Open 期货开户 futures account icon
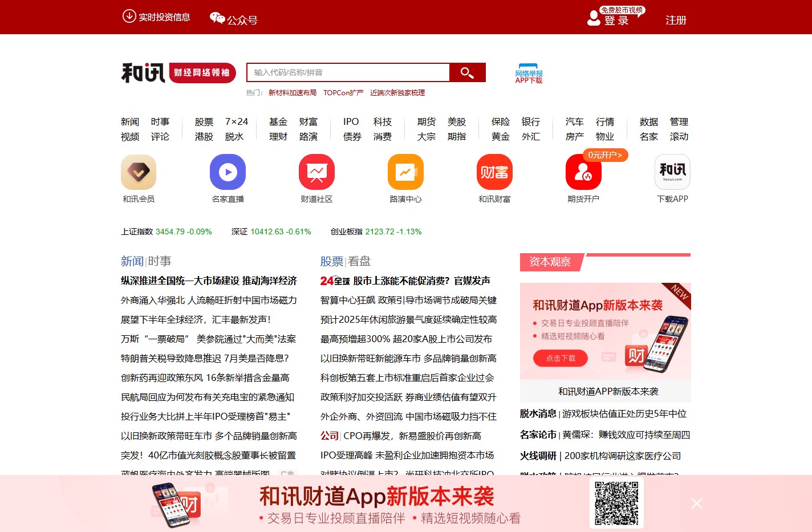The image size is (812, 532). click(x=583, y=172)
